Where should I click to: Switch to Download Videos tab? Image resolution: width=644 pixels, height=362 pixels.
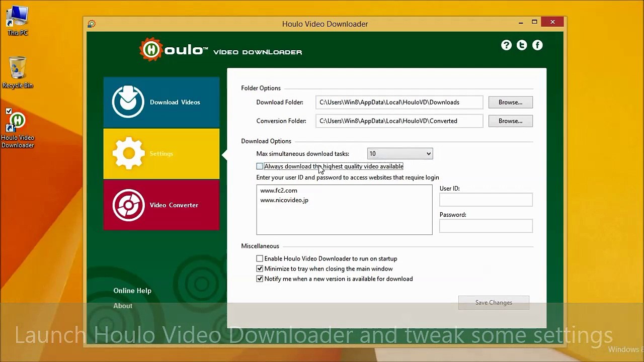click(x=162, y=102)
